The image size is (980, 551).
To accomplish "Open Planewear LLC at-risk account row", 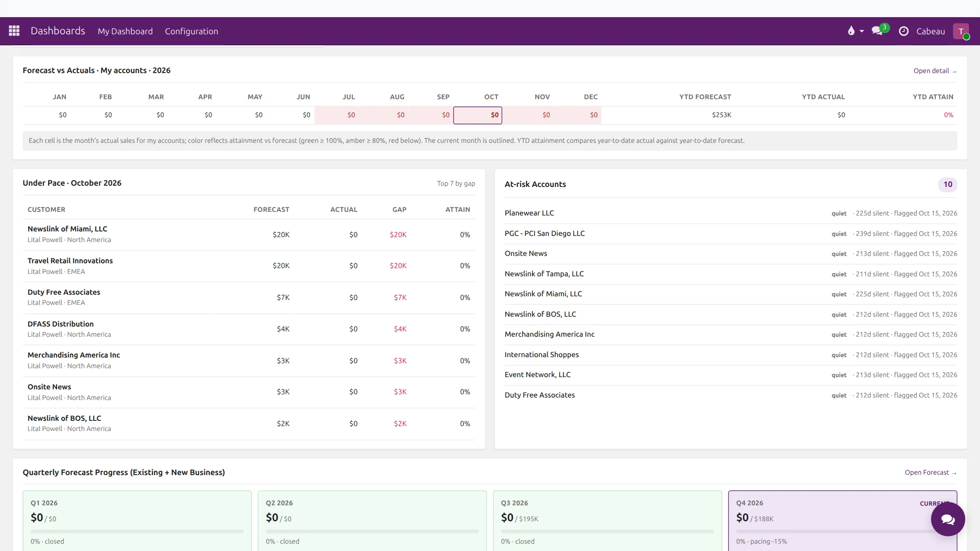I will point(731,213).
